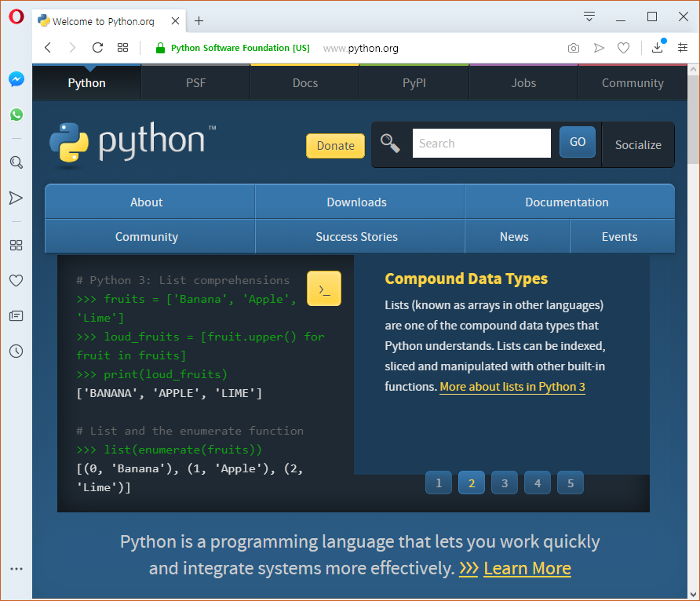Follow the Learn More link
This screenshot has width=700, height=601.
527,568
